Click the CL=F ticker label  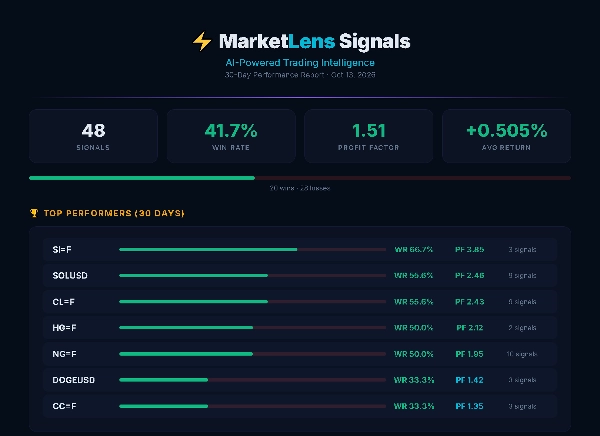64,302
